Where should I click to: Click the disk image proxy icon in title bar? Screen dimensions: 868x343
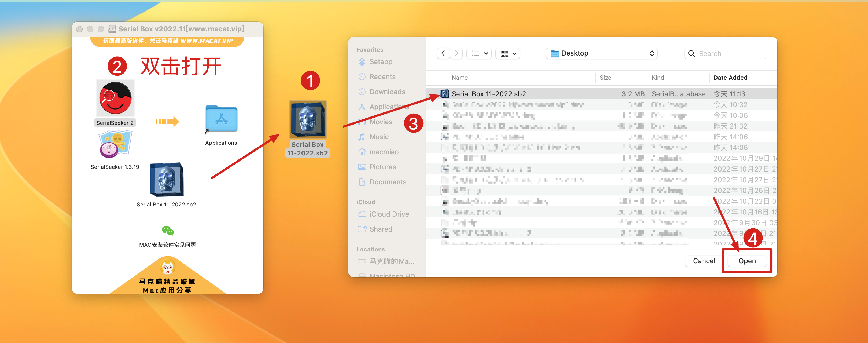tap(112, 29)
